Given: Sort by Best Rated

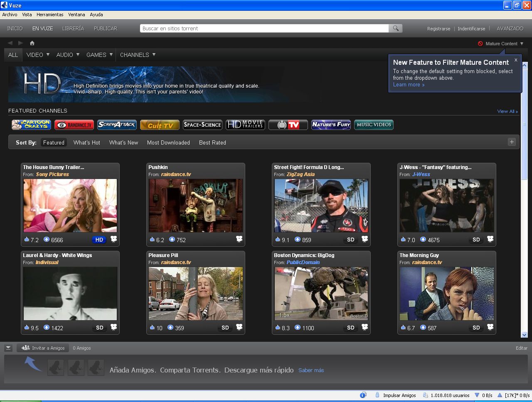Looking at the screenshot, I should point(212,142).
